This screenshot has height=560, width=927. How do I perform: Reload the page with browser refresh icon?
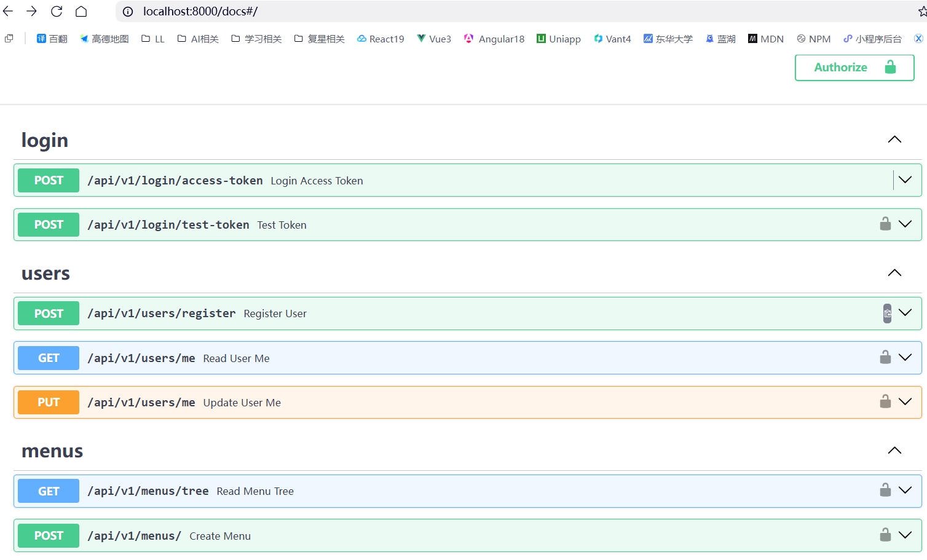57,11
